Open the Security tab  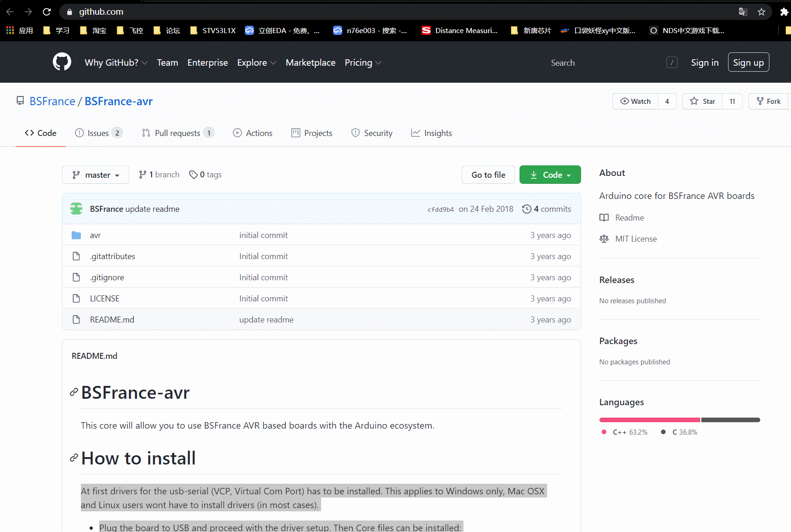[372, 133]
